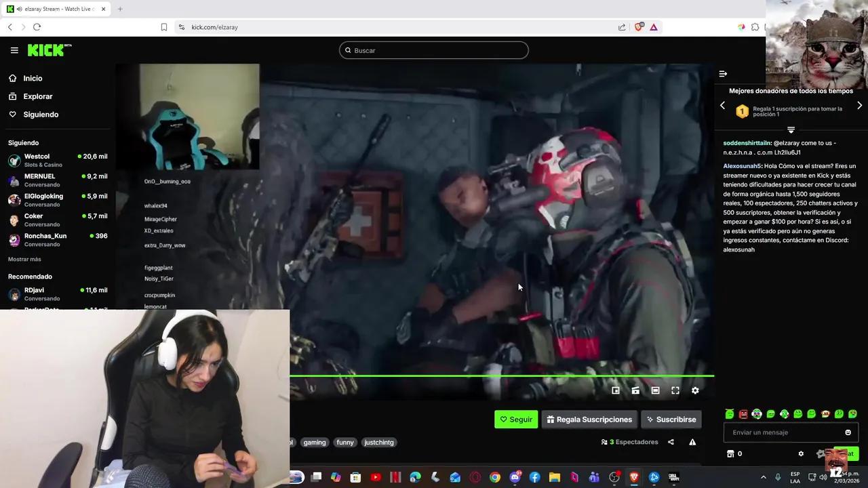Bookmark this page with the bookmark icon
Image resolution: width=868 pixels, height=488 pixels.
pyautogui.click(x=163, y=27)
